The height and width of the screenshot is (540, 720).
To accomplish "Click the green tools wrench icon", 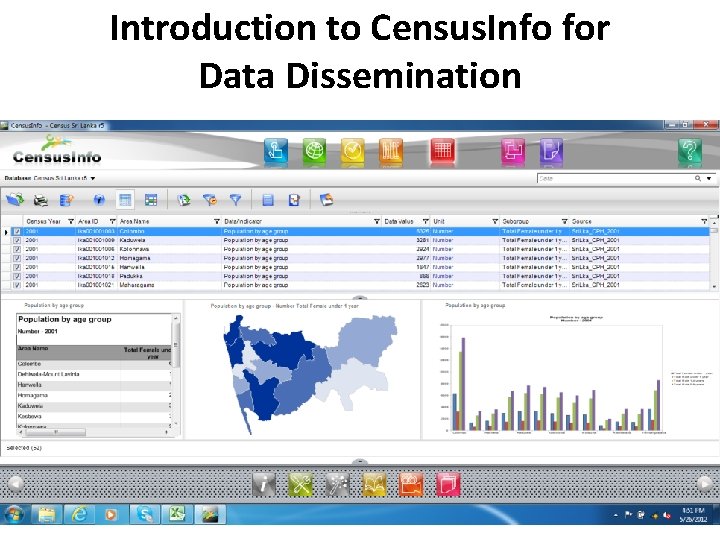I will 301,484.
